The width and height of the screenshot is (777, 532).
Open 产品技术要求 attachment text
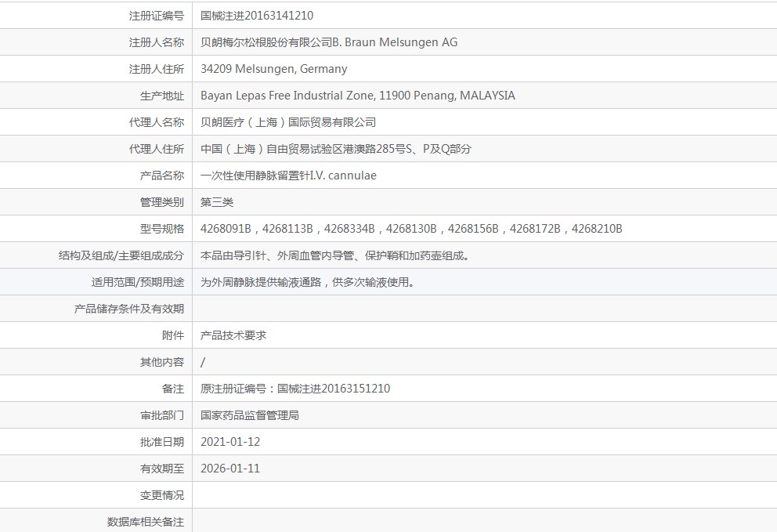[x=233, y=335]
